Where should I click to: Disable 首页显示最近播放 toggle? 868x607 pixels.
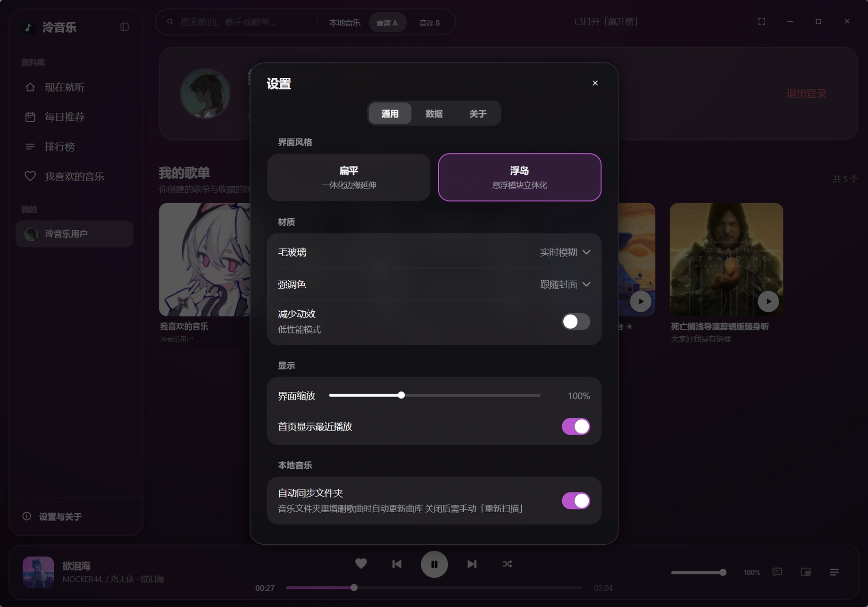coord(576,426)
